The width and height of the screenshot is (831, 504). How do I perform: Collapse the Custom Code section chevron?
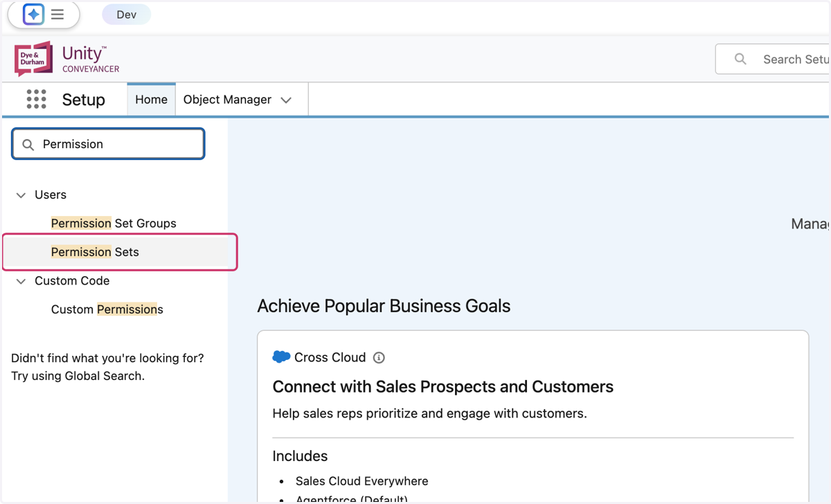(21, 281)
